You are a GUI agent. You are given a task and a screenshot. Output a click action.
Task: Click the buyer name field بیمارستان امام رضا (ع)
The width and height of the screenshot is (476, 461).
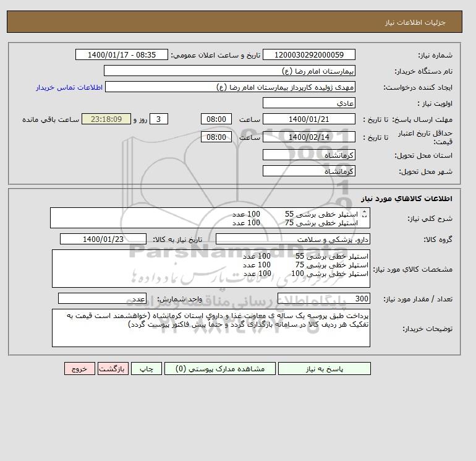tap(229, 71)
